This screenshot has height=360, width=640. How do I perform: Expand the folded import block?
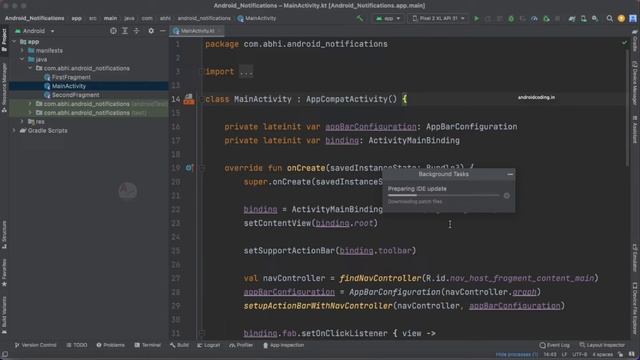click(246, 72)
